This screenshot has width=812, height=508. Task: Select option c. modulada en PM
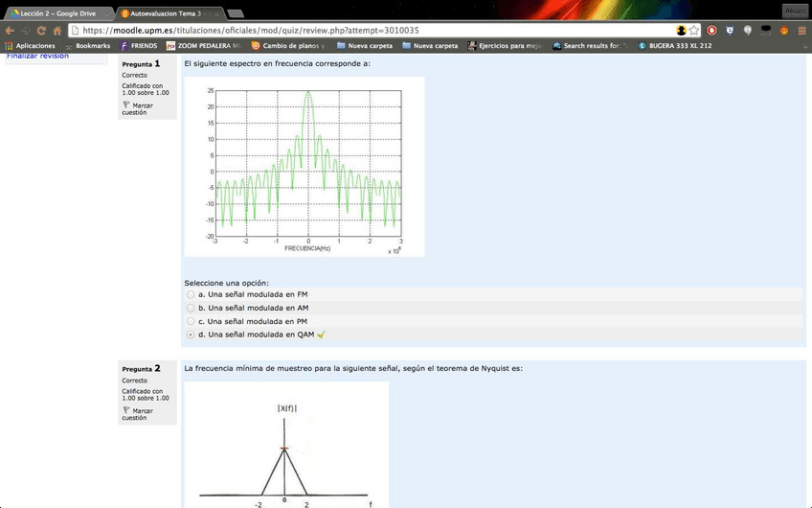coord(191,321)
